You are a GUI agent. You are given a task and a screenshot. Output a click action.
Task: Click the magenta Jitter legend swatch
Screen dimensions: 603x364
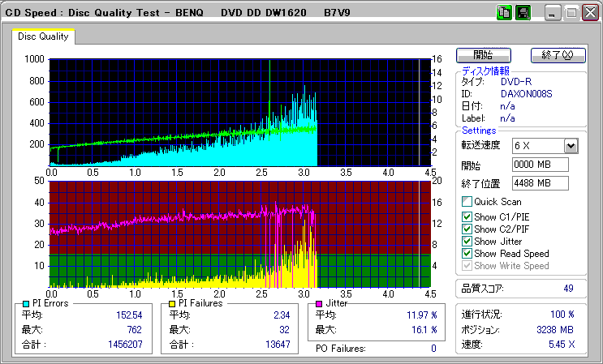(319, 304)
